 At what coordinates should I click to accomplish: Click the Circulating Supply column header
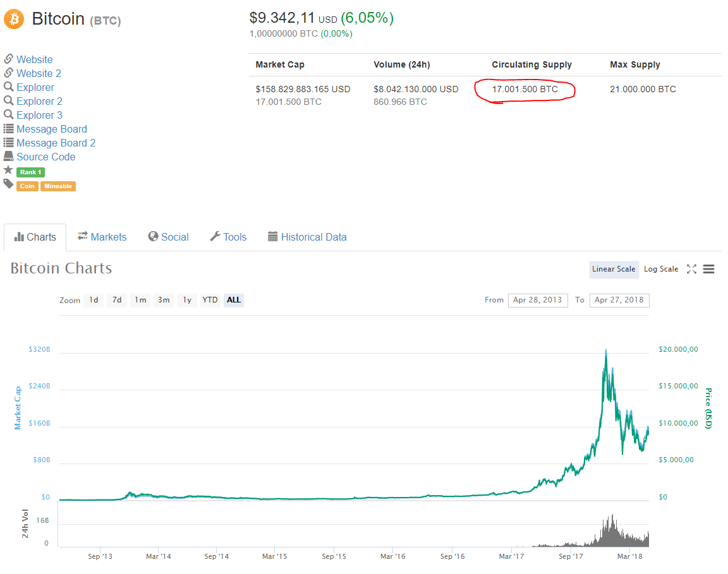click(531, 64)
